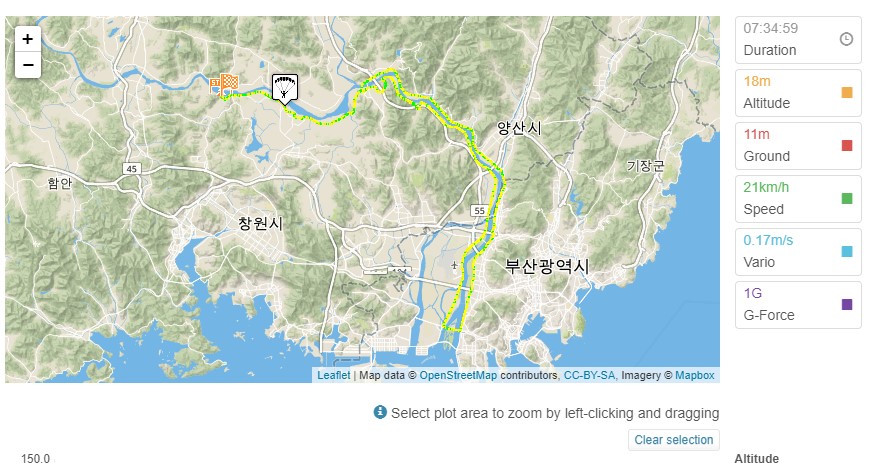Zoom in the map with plus button
Screen dimensions: 870x463
(x=28, y=39)
